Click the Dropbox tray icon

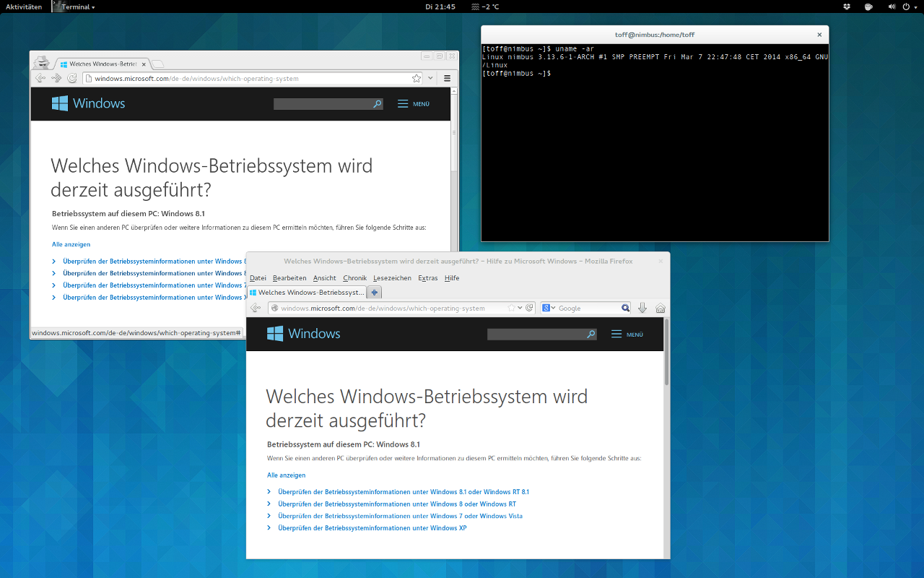[847, 7]
